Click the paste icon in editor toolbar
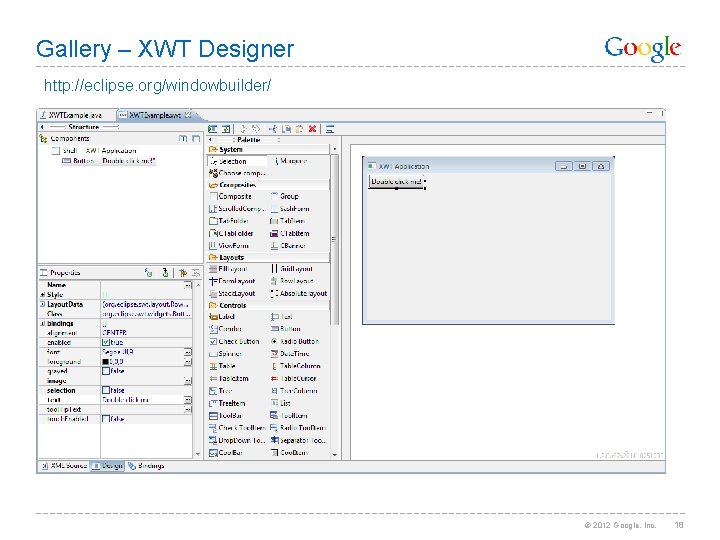 (299, 129)
